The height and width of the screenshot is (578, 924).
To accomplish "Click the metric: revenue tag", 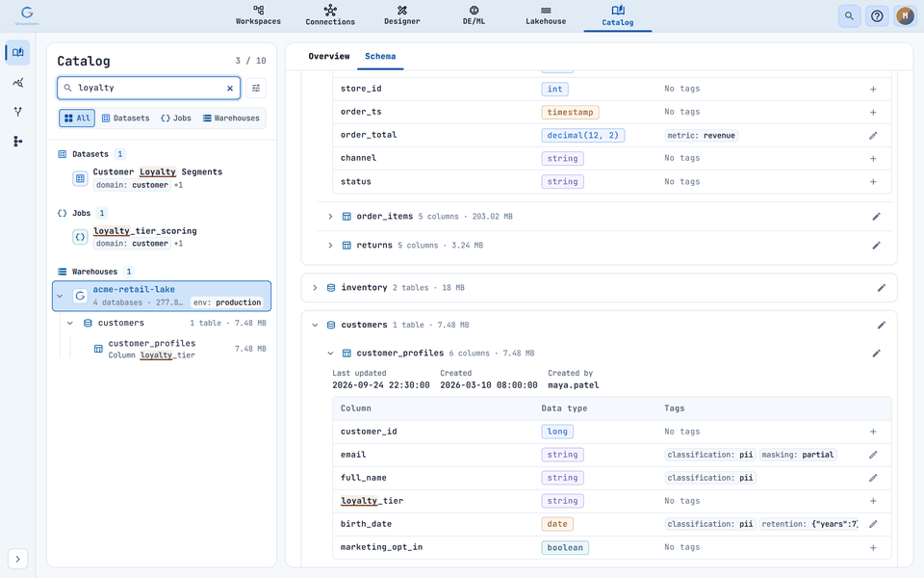I will point(702,135).
